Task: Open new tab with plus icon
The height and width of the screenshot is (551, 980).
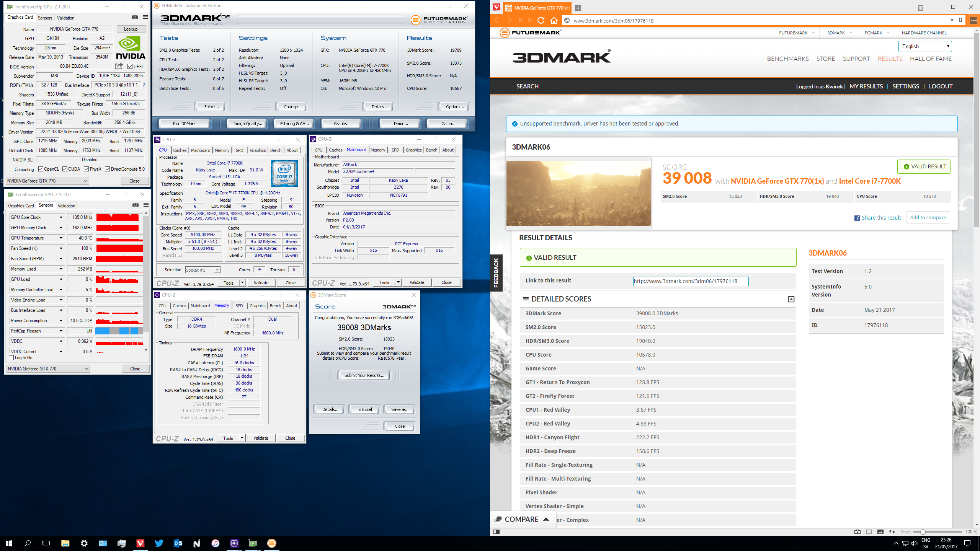Action: coord(578,8)
